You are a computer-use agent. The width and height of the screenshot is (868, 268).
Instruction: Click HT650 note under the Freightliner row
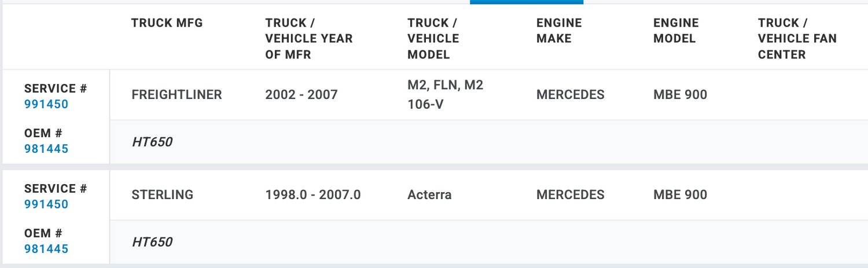click(x=152, y=142)
